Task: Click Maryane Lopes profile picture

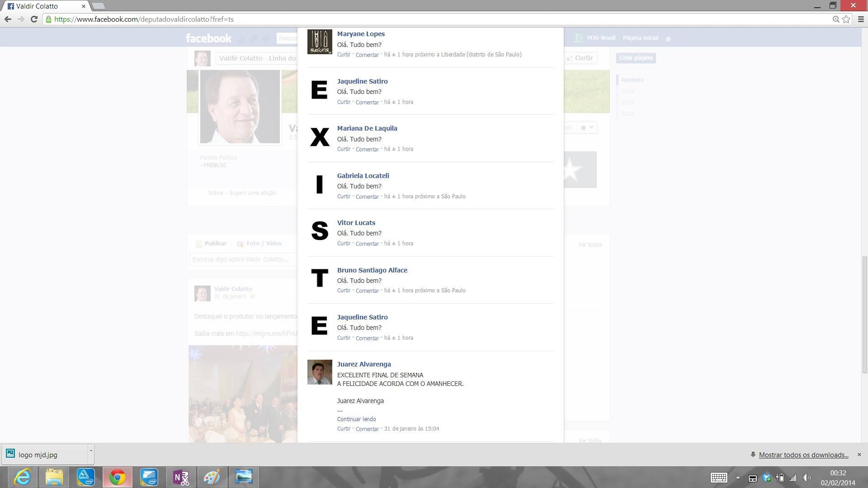Action: pos(320,42)
